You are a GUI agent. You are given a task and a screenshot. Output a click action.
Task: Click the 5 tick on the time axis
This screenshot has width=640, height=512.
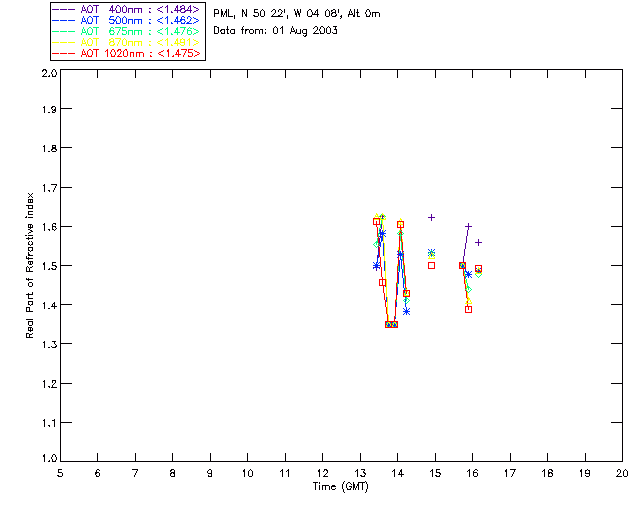click(x=60, y=472)
